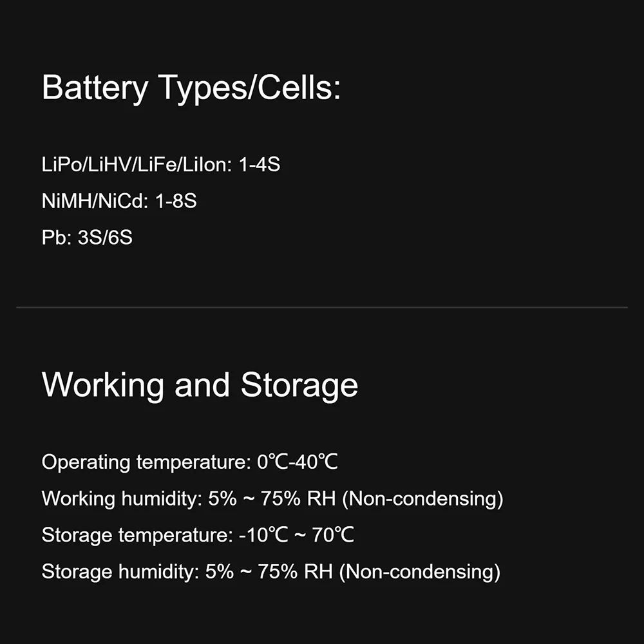Click the horizontal divider between sections
The image size is (644, 644).
point(322,308)
